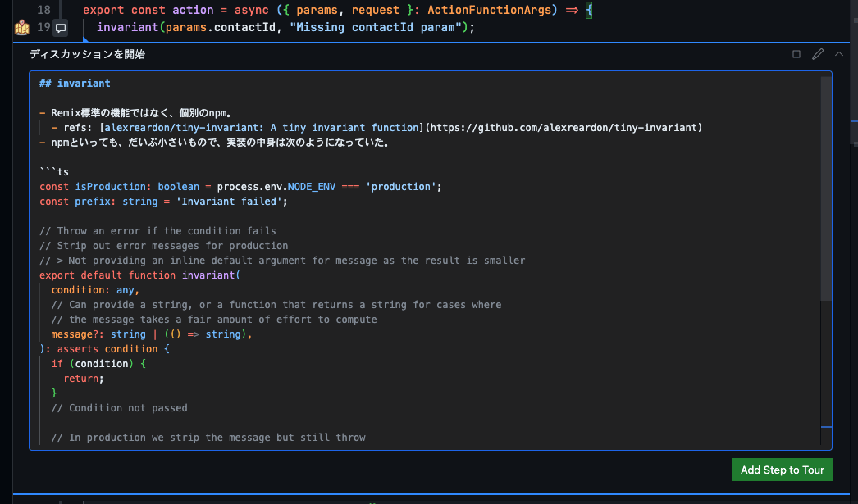This screenshot has height=504, width=858.
Task: Place cursor on the '## invariant' heading
Action: 75,84
